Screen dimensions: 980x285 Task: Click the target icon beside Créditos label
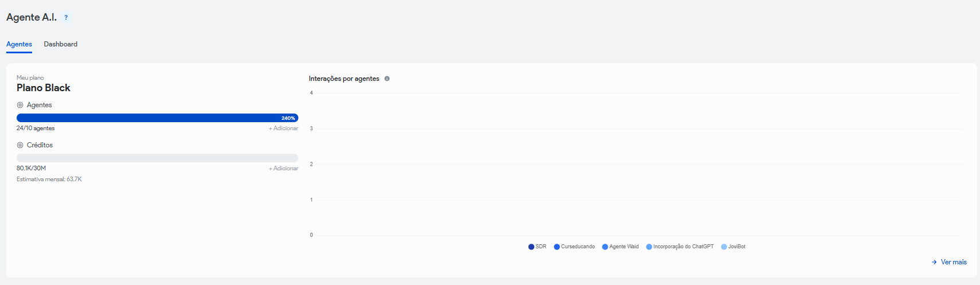pyautogui.click(x=20, y=145)
